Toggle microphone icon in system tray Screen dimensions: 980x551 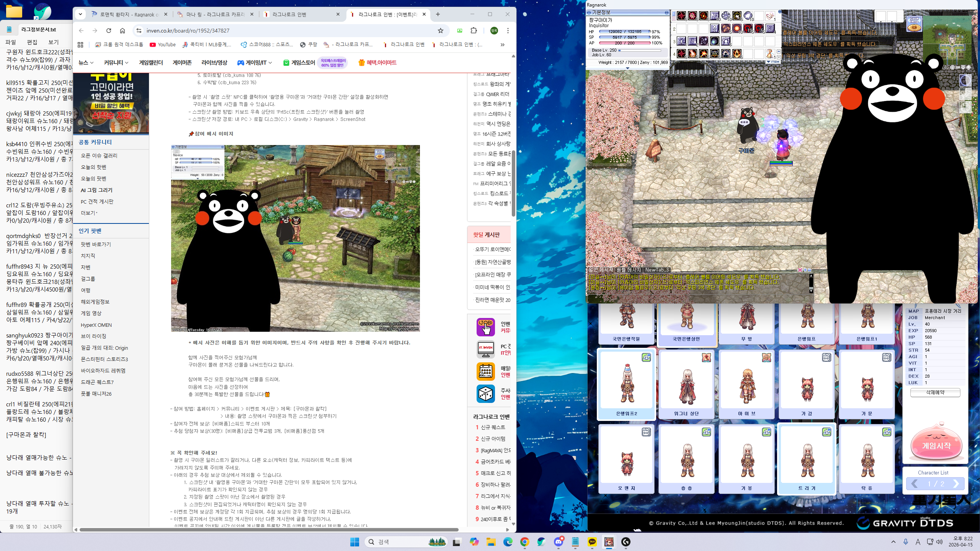click(x=906, y=542)
